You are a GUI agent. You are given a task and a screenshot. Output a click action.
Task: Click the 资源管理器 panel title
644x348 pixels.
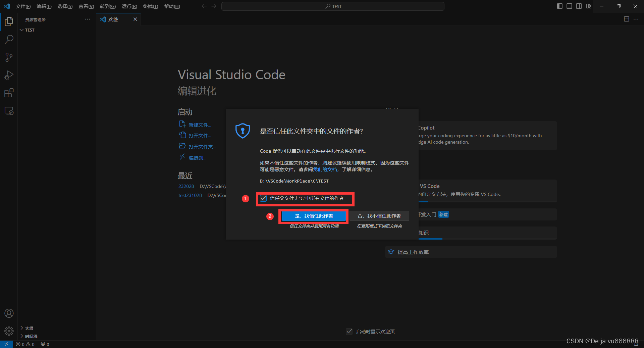click(35, 19)
